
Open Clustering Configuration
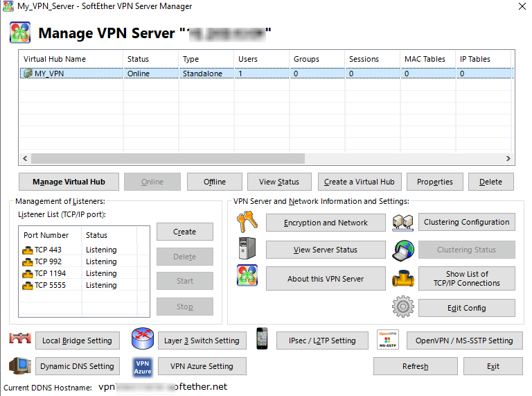coord(467,222)
